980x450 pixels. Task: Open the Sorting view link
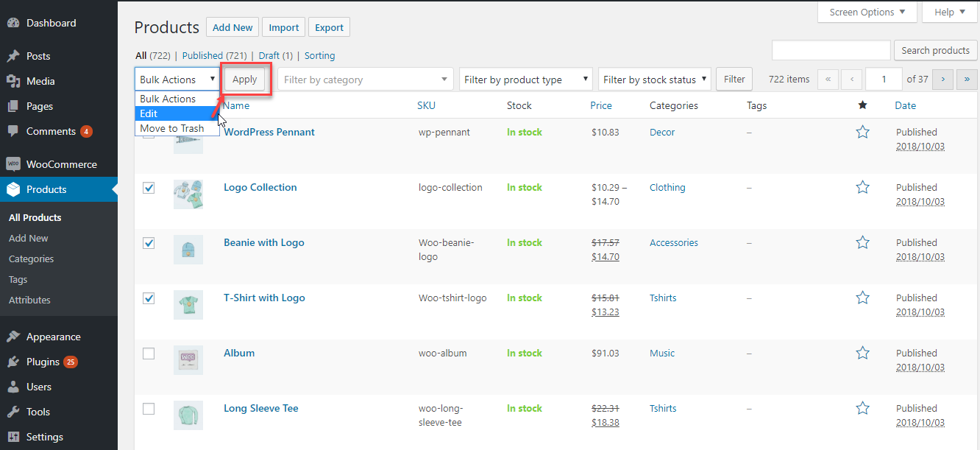pyautogui.click(x=319, y=55)
